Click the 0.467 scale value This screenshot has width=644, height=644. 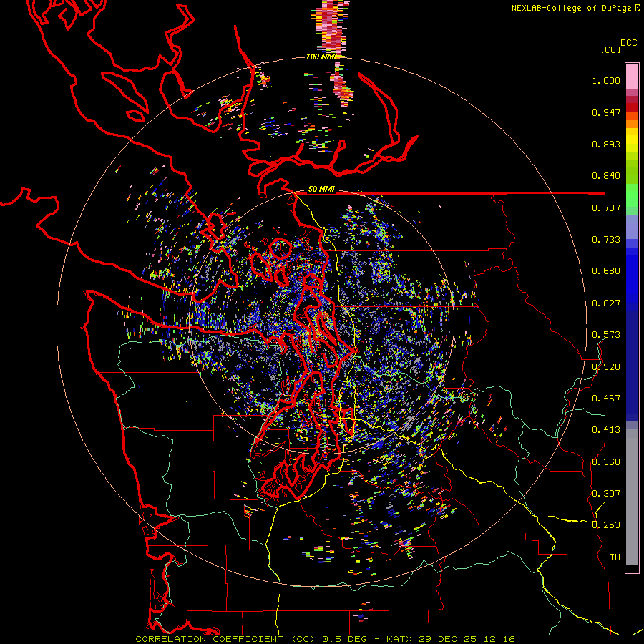[606, 399]
